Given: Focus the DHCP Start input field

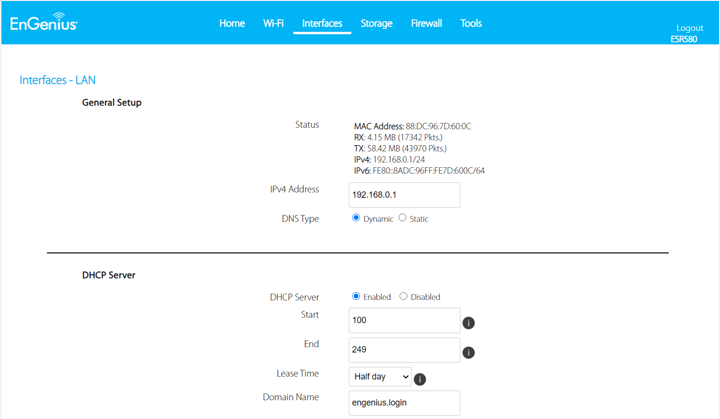Looking at the screenshot, I should tap(405, 320).
